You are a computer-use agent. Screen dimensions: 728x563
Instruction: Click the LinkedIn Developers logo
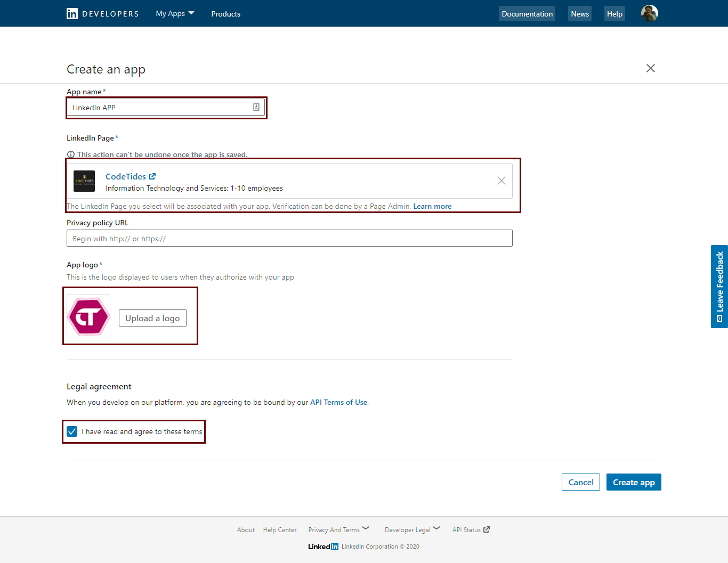102,14
